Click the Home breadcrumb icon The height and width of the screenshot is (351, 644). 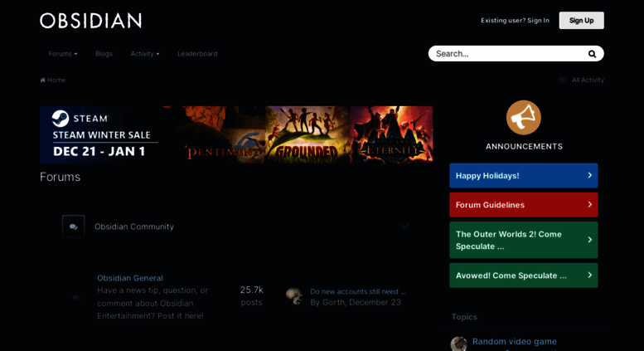(x=43, y=80)
